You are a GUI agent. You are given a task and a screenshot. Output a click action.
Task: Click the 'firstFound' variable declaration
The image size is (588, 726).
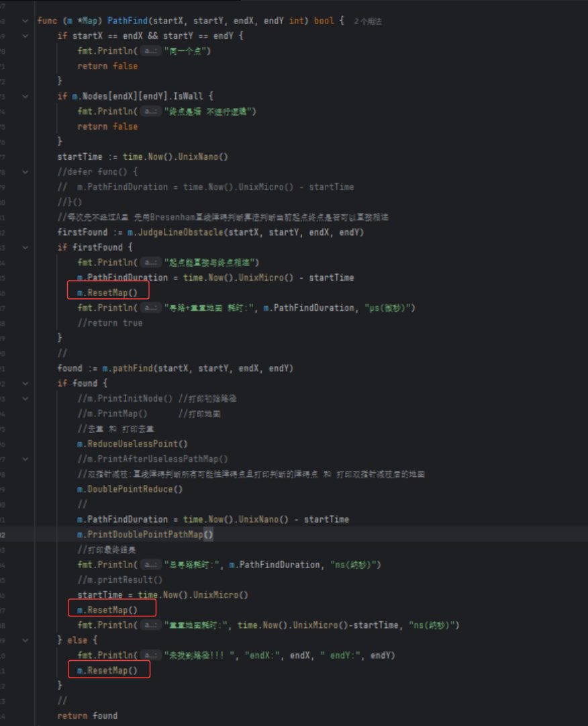[x=83, y=232]
